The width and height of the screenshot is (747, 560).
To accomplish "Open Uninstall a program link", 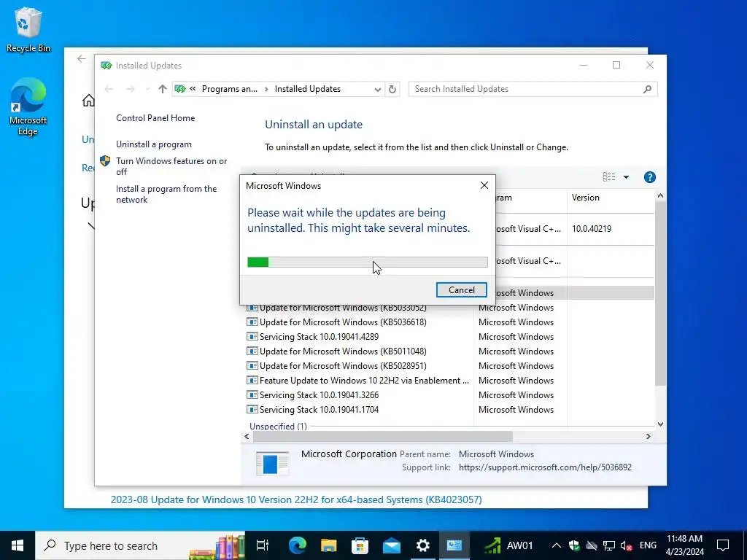I will click(154, 144).
